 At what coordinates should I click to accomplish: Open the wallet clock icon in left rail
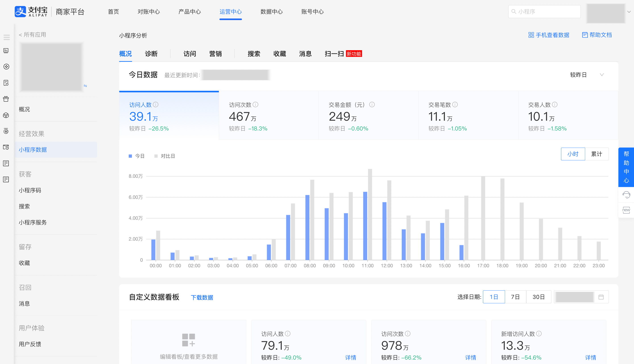(6, 147)
